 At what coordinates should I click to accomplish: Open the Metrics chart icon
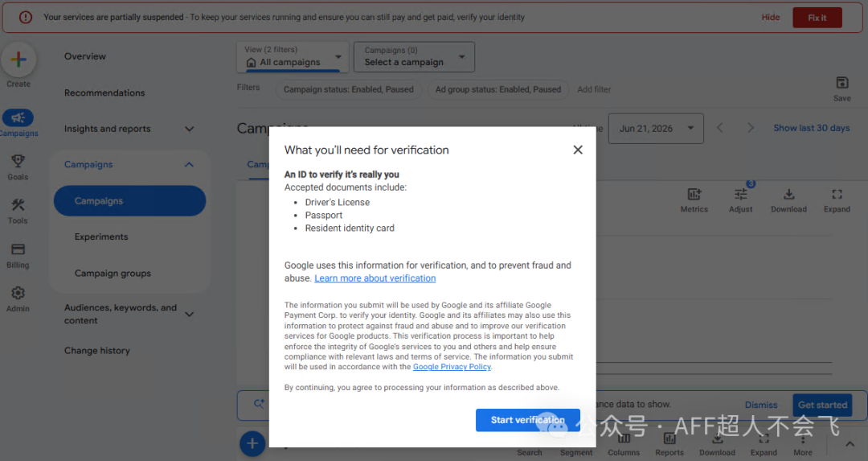pos(694,195)
